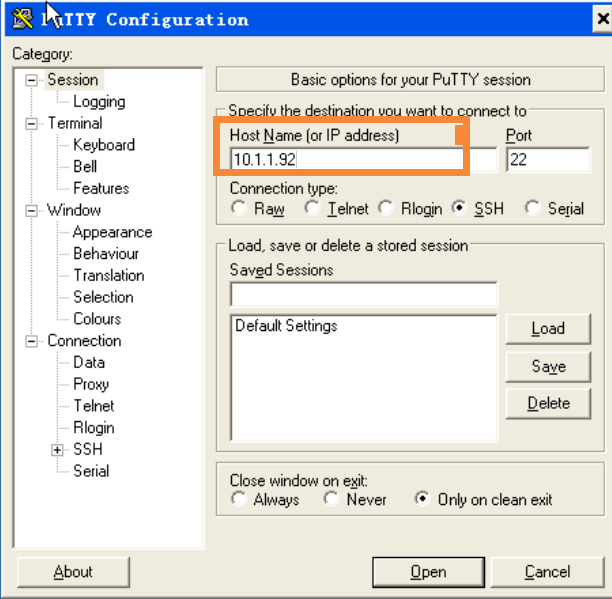612x599 pixels.
Task: Open the Telnet category in tree
Action: pyautogui.click(x=94, y=406)
